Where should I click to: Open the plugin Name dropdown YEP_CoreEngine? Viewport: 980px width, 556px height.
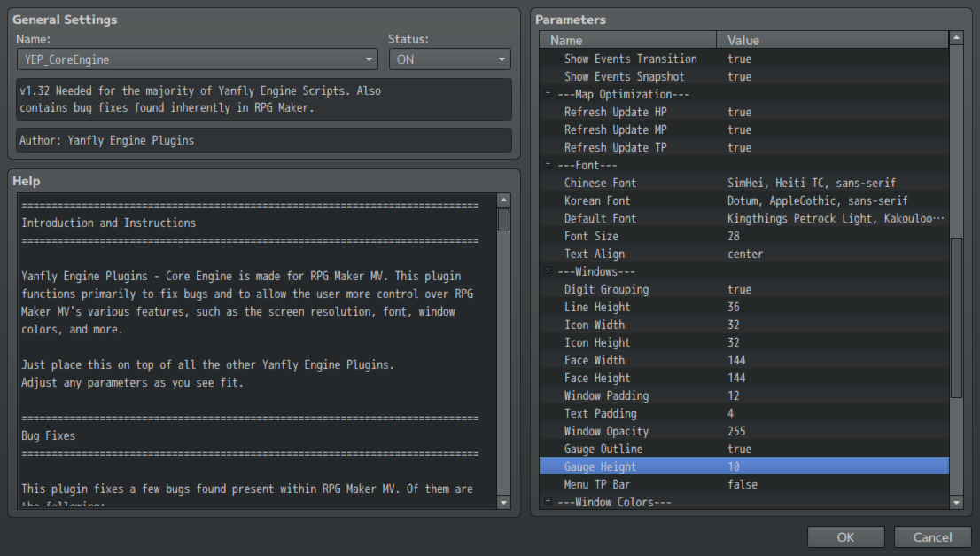click(x=197, y=59)
